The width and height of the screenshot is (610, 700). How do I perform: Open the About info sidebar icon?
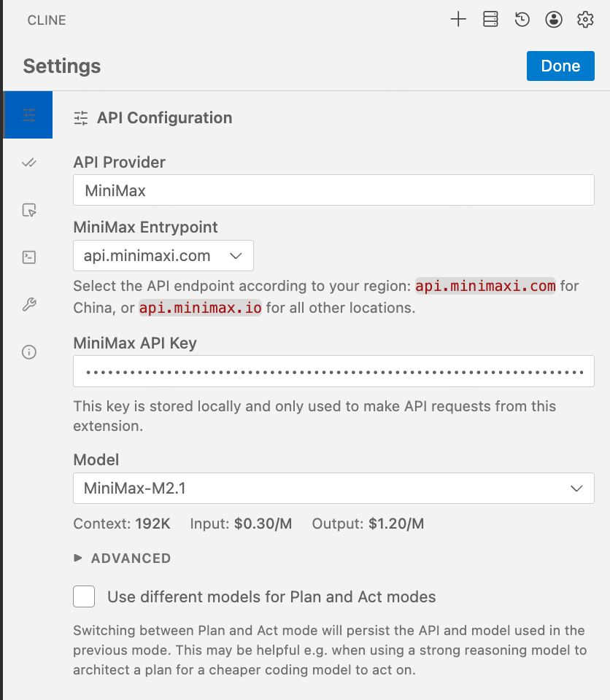tap(29, 352)
